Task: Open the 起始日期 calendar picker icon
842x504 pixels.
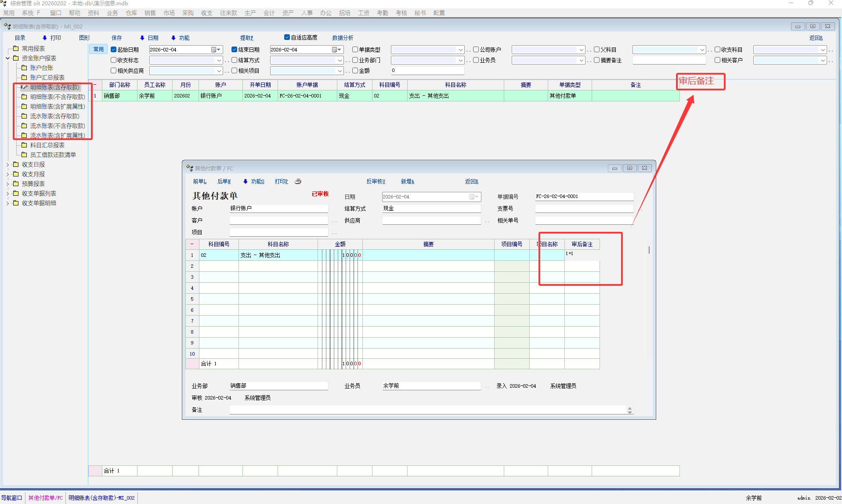Action: pyautogui.click(x=214, y=50)
